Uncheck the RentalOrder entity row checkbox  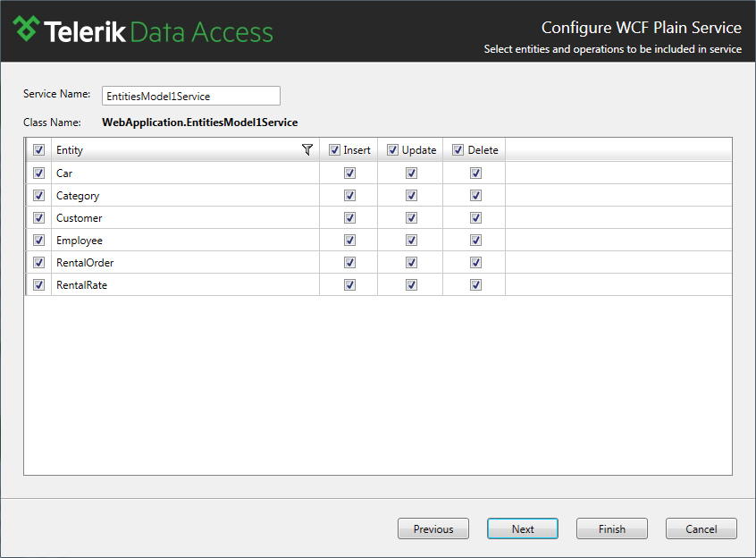39,262
